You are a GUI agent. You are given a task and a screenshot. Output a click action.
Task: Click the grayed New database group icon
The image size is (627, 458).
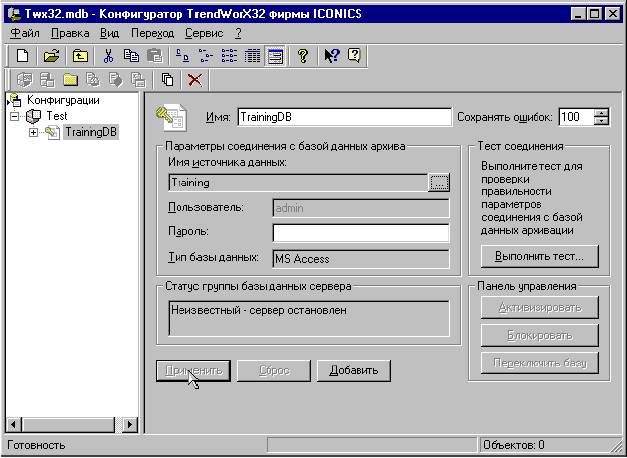tap(24, 80)
